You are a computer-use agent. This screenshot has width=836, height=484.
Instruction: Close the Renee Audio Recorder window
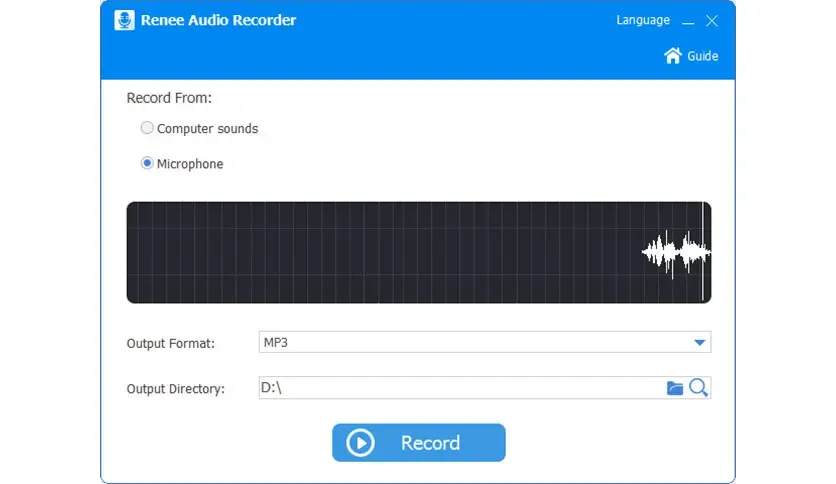(711, 21)
